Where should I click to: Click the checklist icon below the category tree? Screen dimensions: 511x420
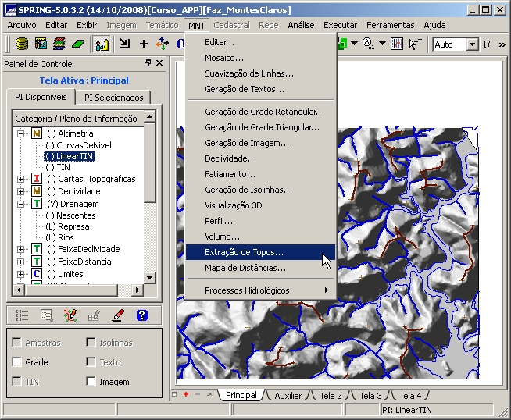click(22, 315)
